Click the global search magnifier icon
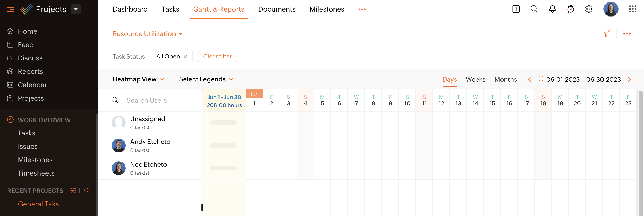Screen dimensions: 644x216 (x=534, y=9)
